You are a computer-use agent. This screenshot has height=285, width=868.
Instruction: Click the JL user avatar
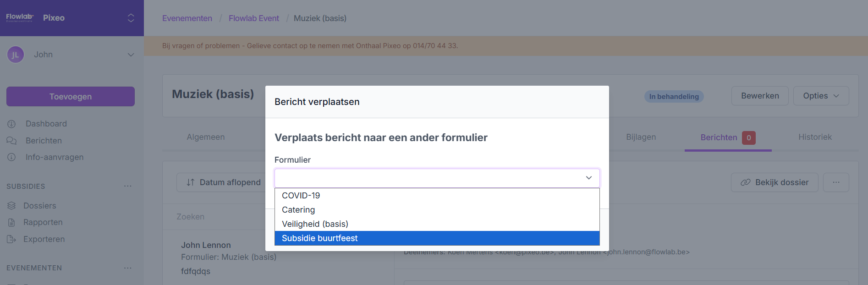pos(15,55)
